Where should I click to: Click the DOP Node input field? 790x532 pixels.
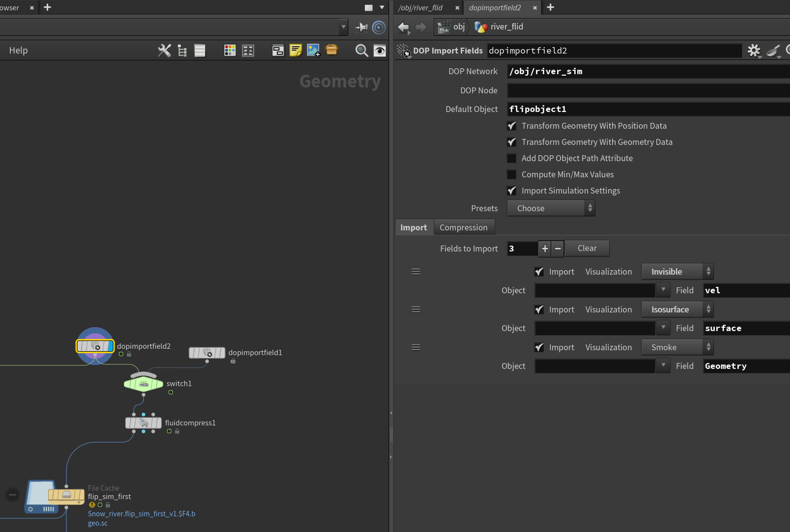(649, 90)
